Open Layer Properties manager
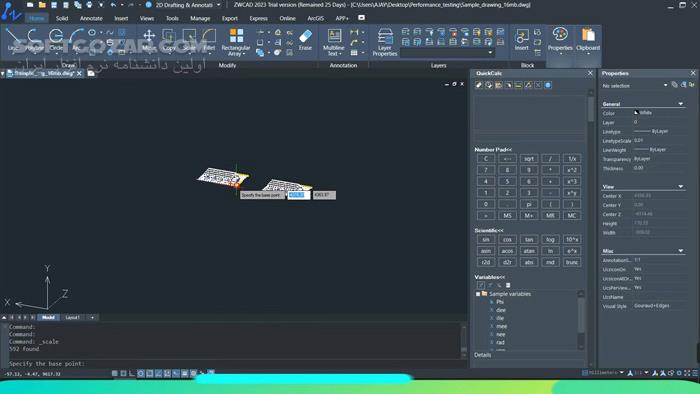Viewport: 700px width, 394px height. pos(384,42)
